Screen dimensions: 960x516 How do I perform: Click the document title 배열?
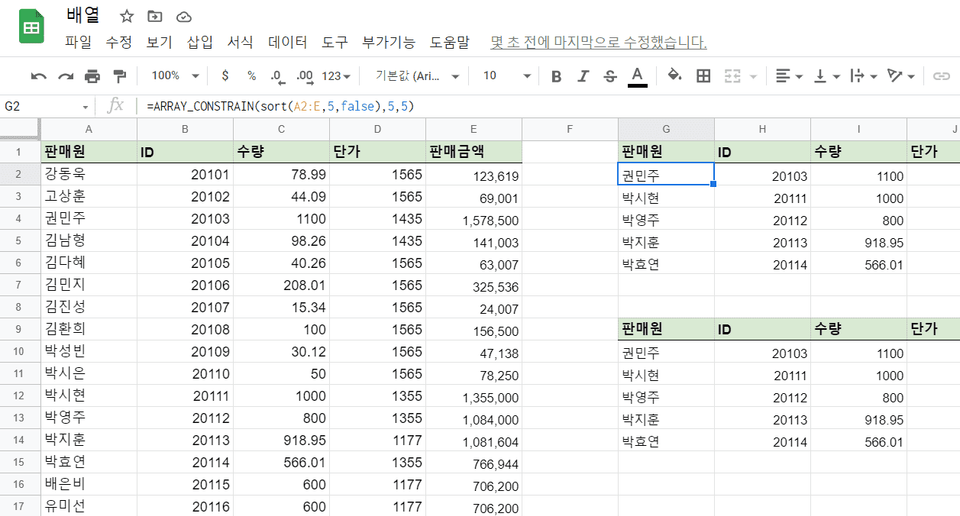click(x=83, y=16)
